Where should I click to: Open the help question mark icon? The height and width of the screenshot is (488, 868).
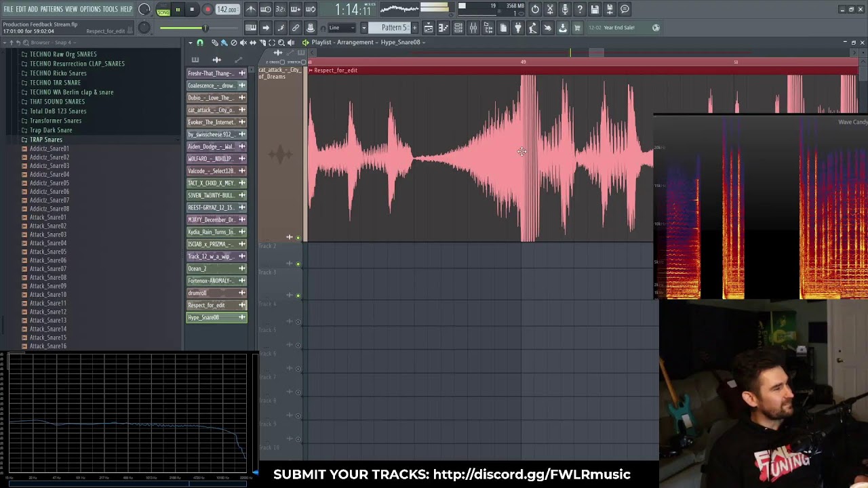click(580, 9)
